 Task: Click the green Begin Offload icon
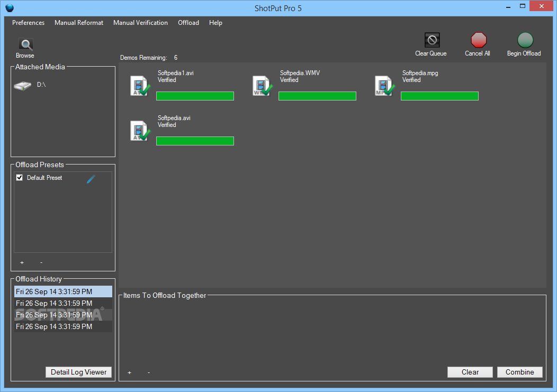[525, 40]
